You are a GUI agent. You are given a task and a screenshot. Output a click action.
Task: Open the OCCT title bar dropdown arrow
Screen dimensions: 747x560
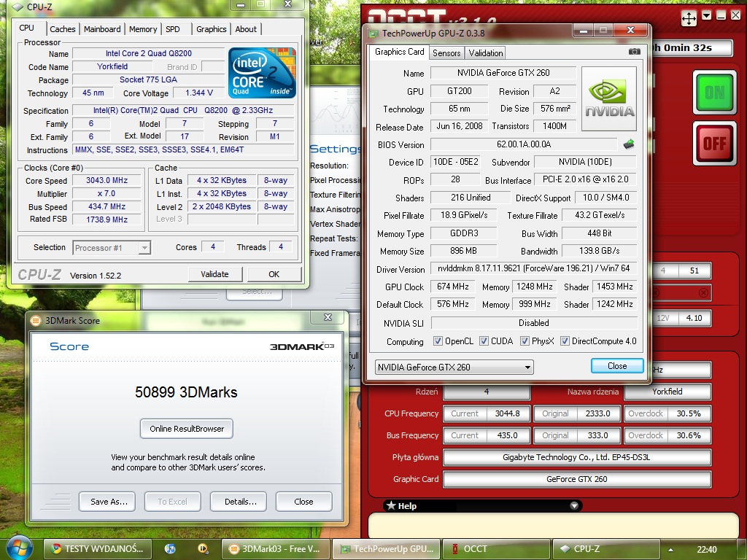coord(706,16)
